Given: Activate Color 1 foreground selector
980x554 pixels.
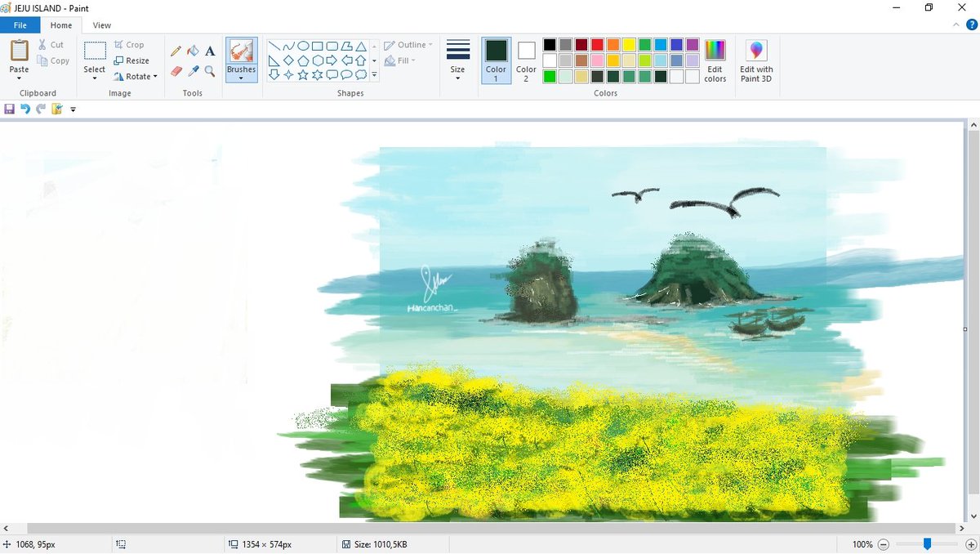Looking at the screenshot, I should pos(496,60).
